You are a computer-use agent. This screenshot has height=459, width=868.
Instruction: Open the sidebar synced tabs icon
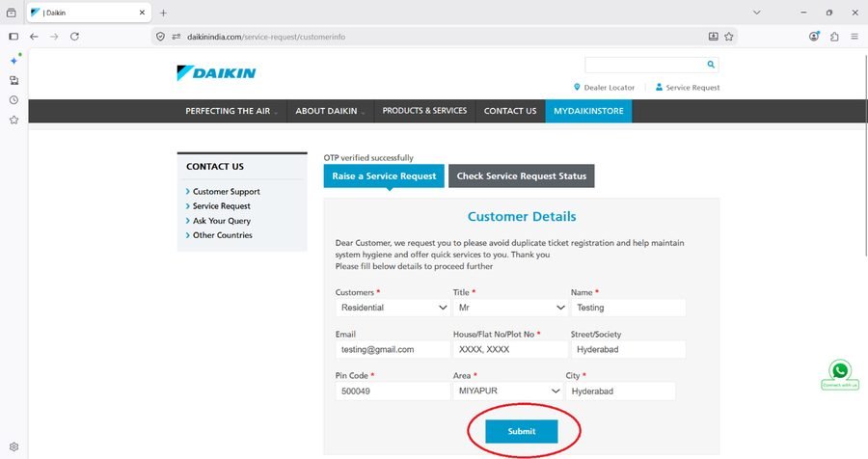[14, 80]
